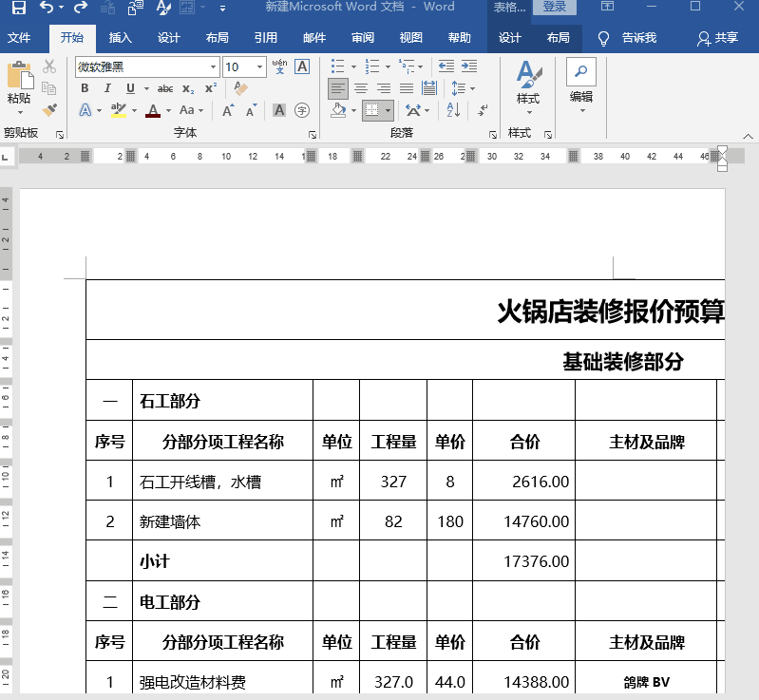759x700 pixels.
Task: Toggle strikethrough (abc) formatting
Action: [x=165, y=88]
